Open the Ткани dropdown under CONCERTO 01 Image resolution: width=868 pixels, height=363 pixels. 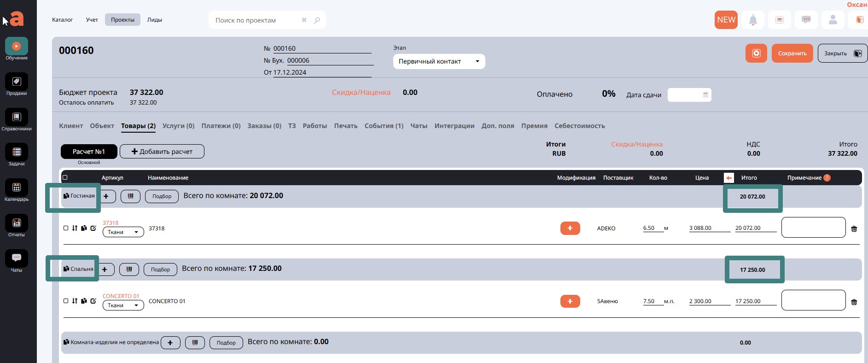(123, 305)
